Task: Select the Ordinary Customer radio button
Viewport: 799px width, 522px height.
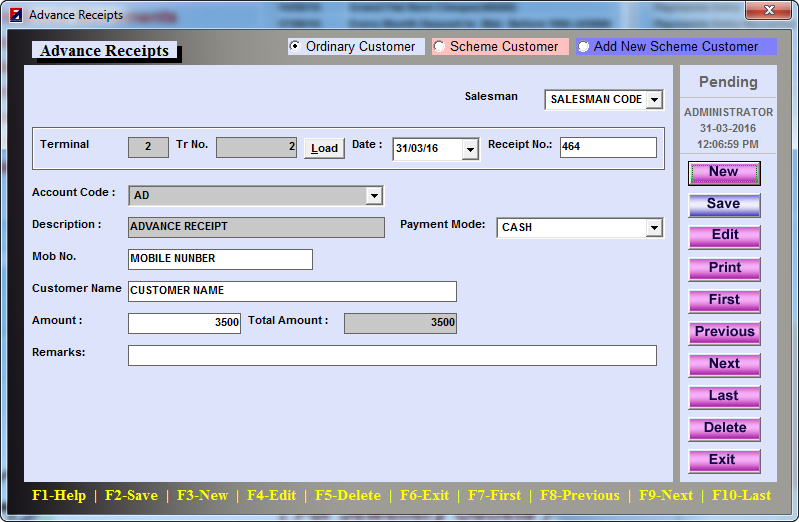Action: click(x=295, y=46)
